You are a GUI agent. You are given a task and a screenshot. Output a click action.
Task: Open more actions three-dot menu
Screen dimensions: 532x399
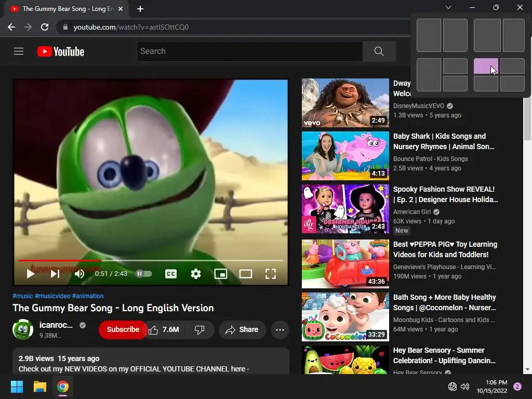click(280, 330)
